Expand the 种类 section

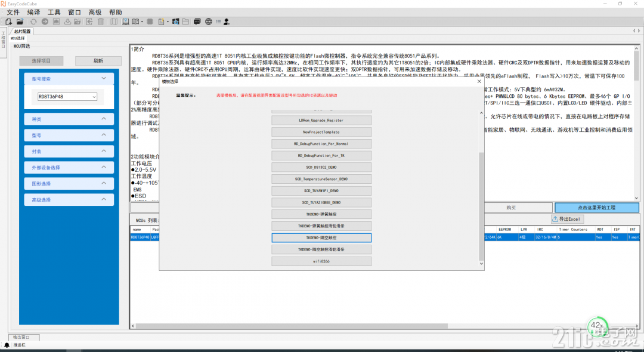(104, 119)
